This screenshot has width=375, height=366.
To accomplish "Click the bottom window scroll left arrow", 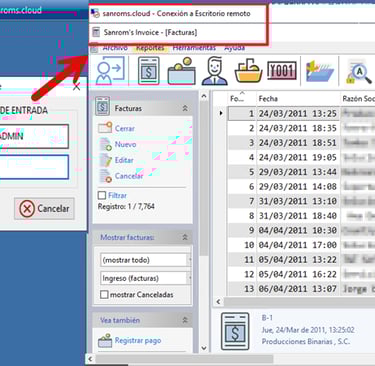I will tap(90, 359).
